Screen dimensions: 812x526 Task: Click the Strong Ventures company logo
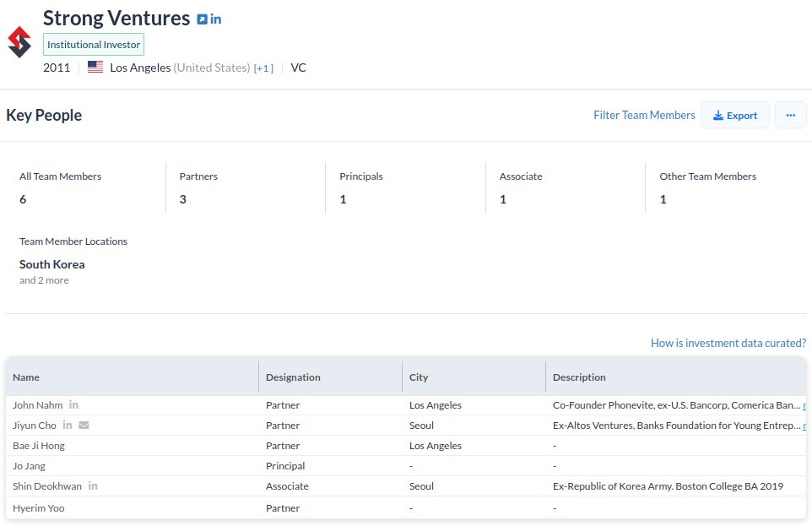19,42
